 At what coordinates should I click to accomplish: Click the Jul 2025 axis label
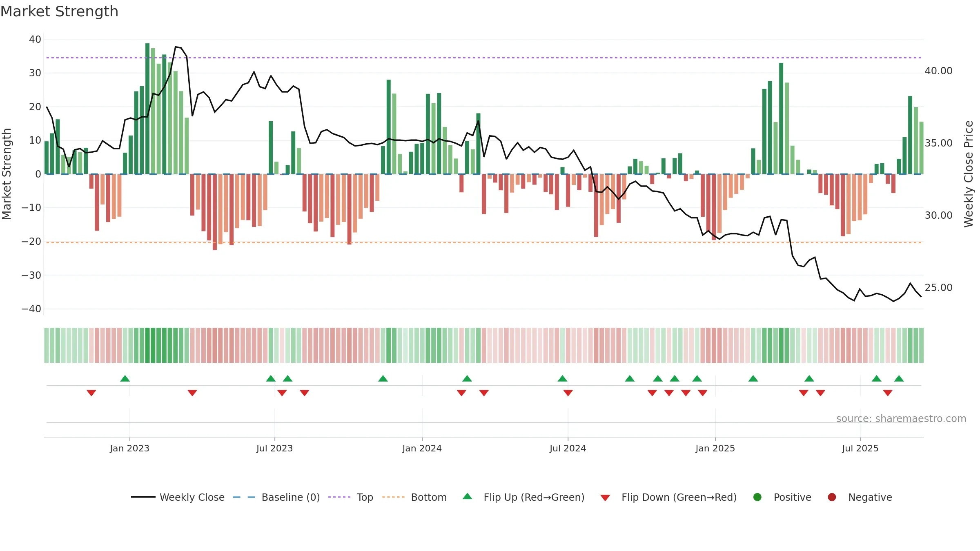860,448
